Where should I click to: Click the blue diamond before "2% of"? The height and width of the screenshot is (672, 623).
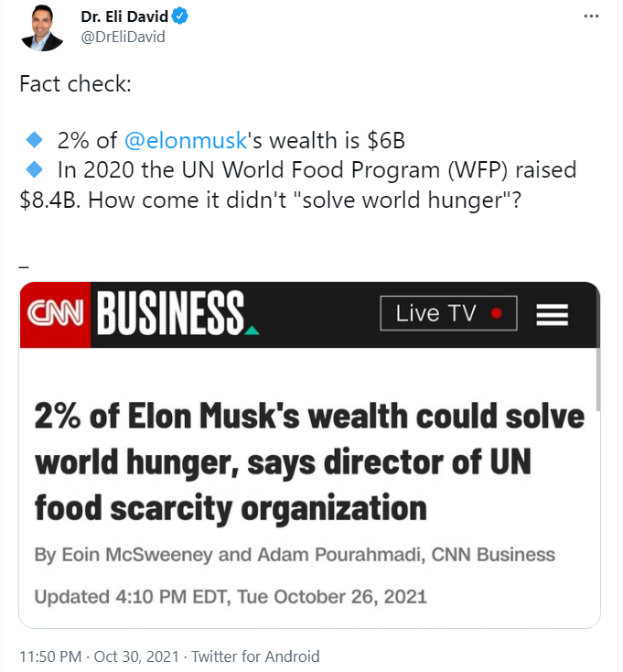coord(35,140)
